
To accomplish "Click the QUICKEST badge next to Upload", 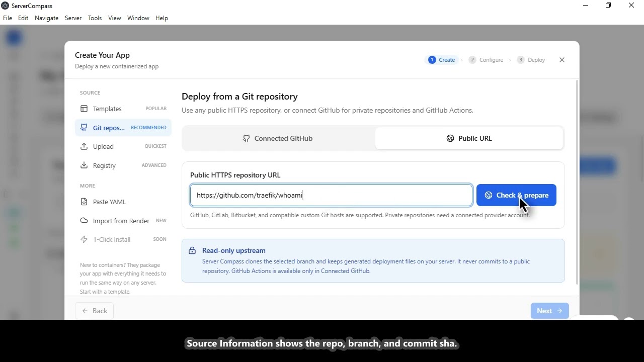I will (155, 146).
